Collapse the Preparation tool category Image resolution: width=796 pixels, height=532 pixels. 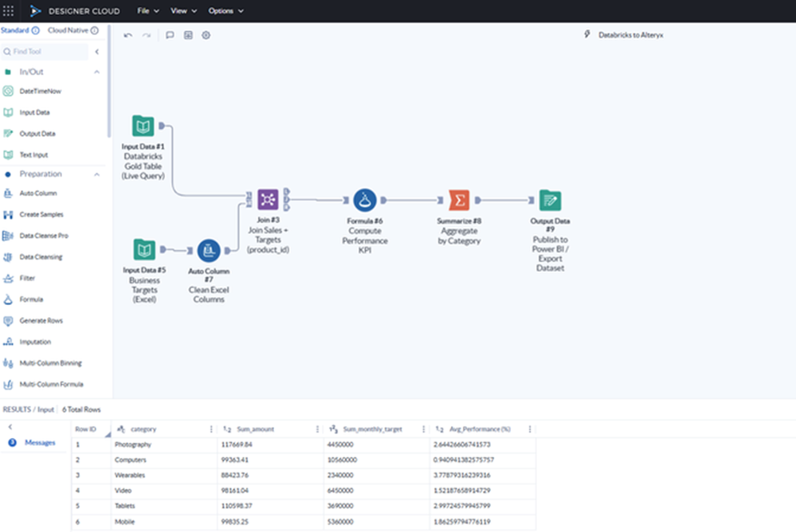(96, 174)
